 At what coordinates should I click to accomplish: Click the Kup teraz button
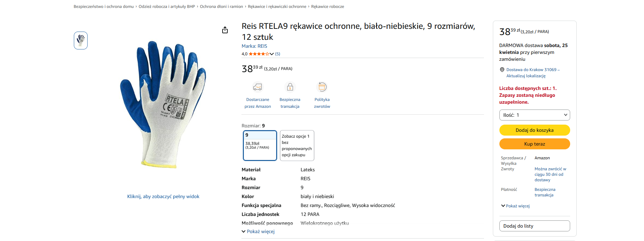[534, 144]
